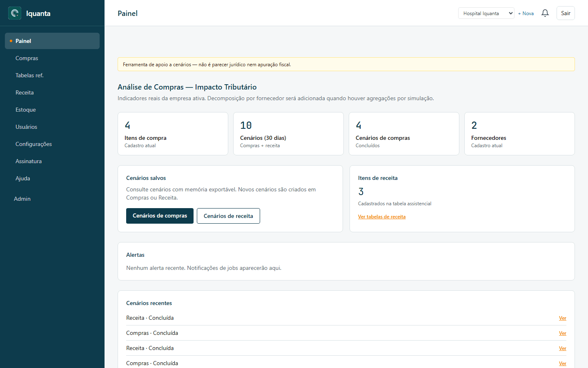The width and height of the screenshot is (588, 368).
Task: Follow the Ver tabelas de receita link
Action: (x=382, y=217)
